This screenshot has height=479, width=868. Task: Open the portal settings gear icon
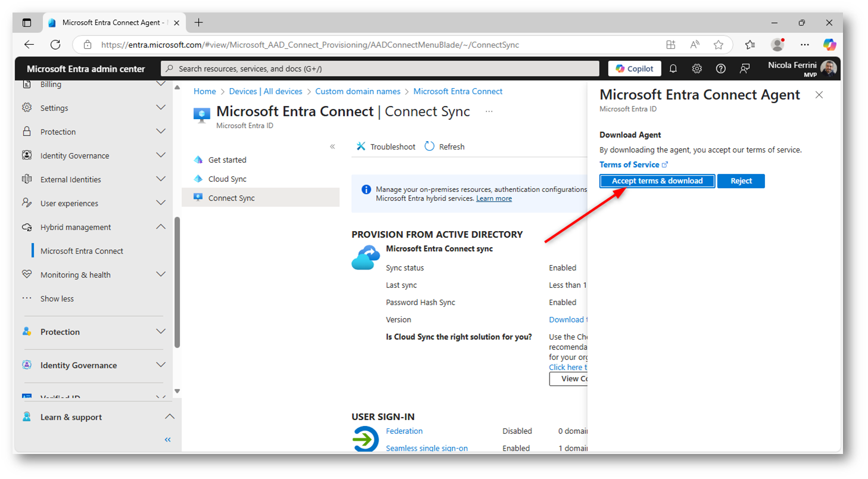pos(697,69)
